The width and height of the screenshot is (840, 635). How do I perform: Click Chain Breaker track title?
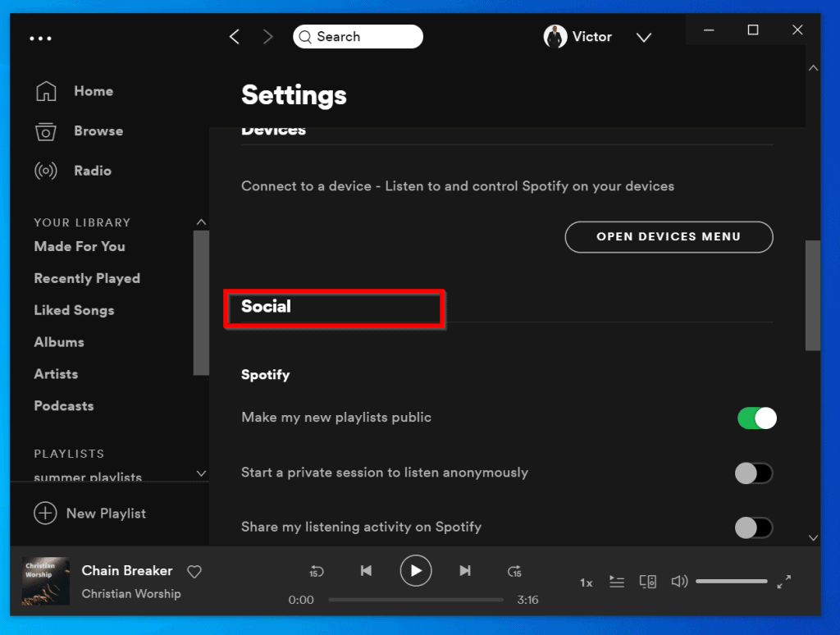point(127,571)
